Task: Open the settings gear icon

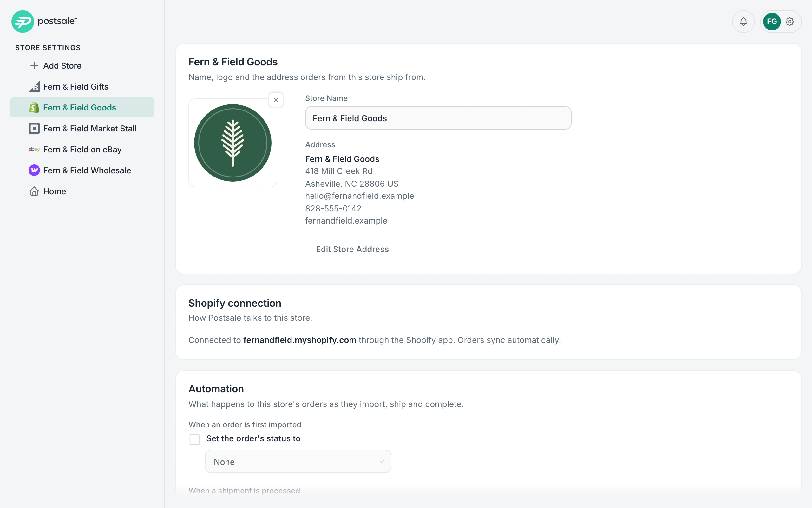Action: (789, 22)
